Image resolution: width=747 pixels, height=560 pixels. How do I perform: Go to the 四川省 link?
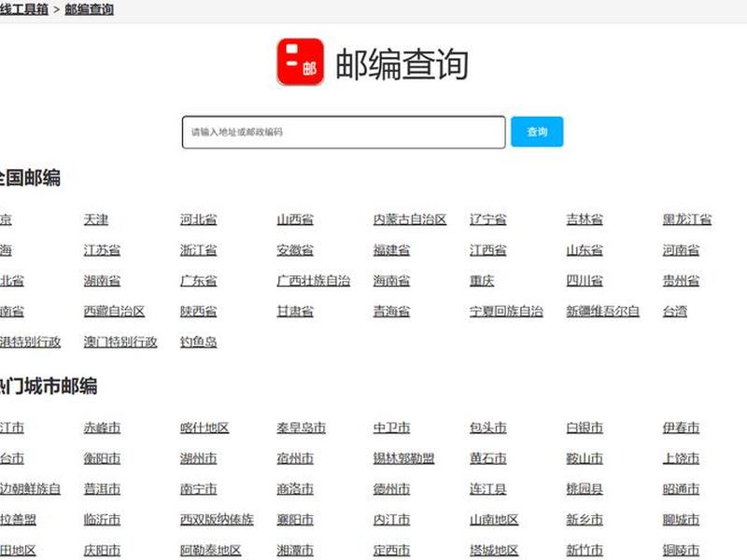[x=585, y=281]
